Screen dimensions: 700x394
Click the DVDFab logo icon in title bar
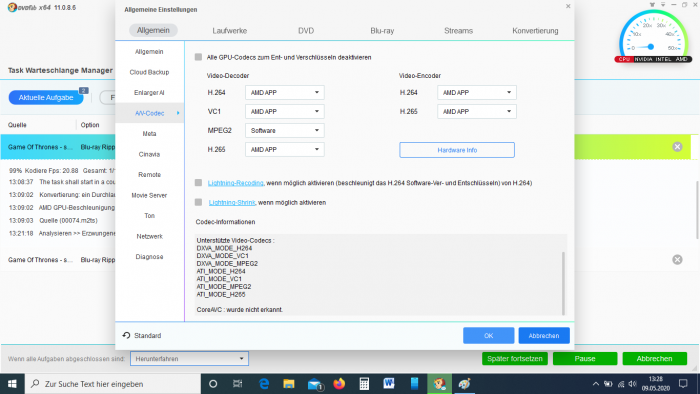(x=12, y=8)
